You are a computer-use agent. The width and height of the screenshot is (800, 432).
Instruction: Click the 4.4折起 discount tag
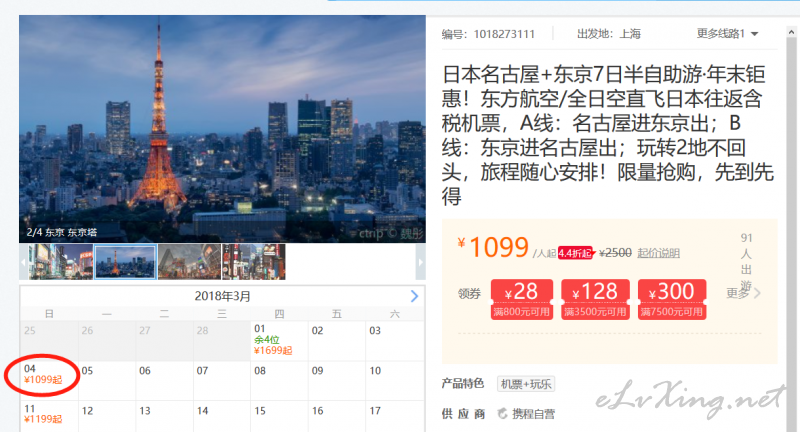(576, 253)
